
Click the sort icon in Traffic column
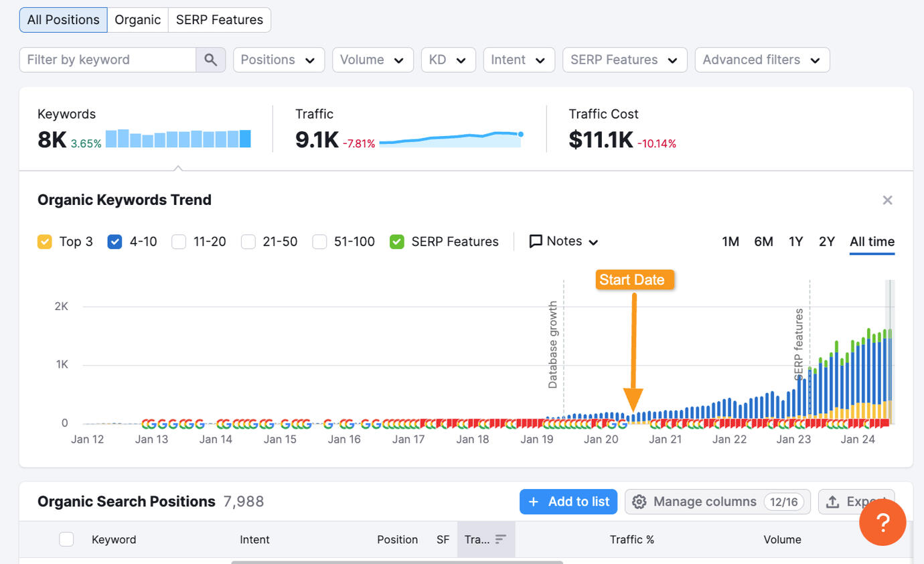point(501,539)
